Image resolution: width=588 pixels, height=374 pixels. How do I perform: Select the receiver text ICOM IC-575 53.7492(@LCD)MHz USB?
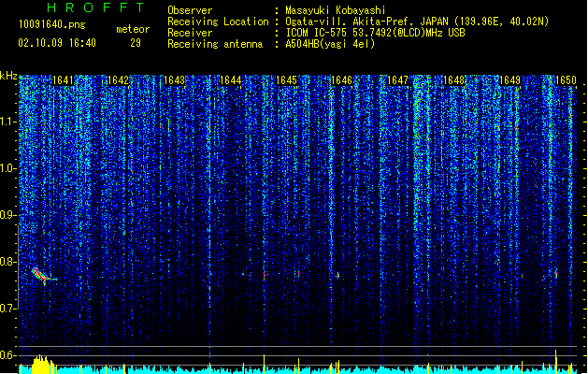click(x=375, y=33)
